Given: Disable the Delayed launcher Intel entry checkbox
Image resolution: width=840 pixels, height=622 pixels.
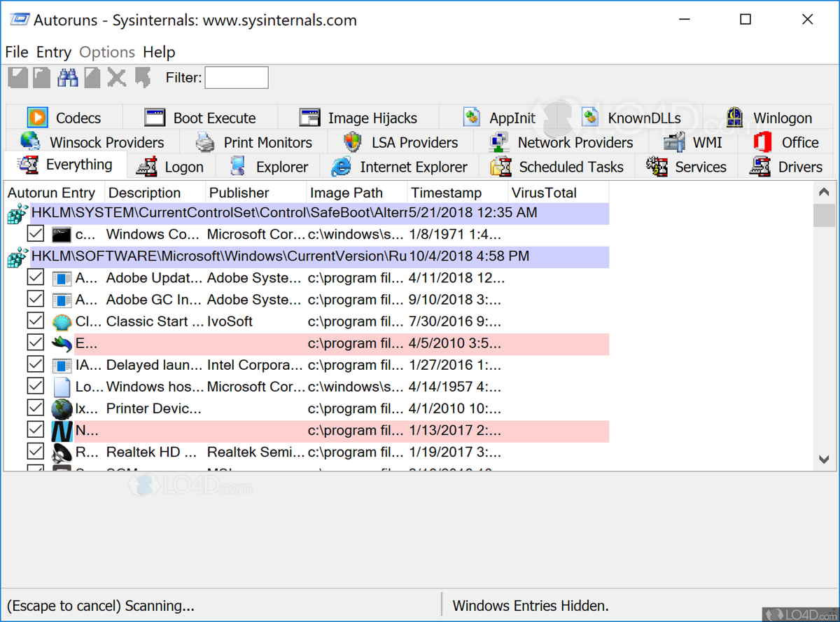Looking at the screenshot, I should (36, 365).
